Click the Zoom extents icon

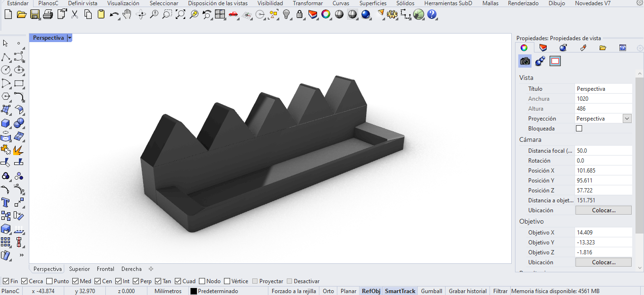pos(180,14)
